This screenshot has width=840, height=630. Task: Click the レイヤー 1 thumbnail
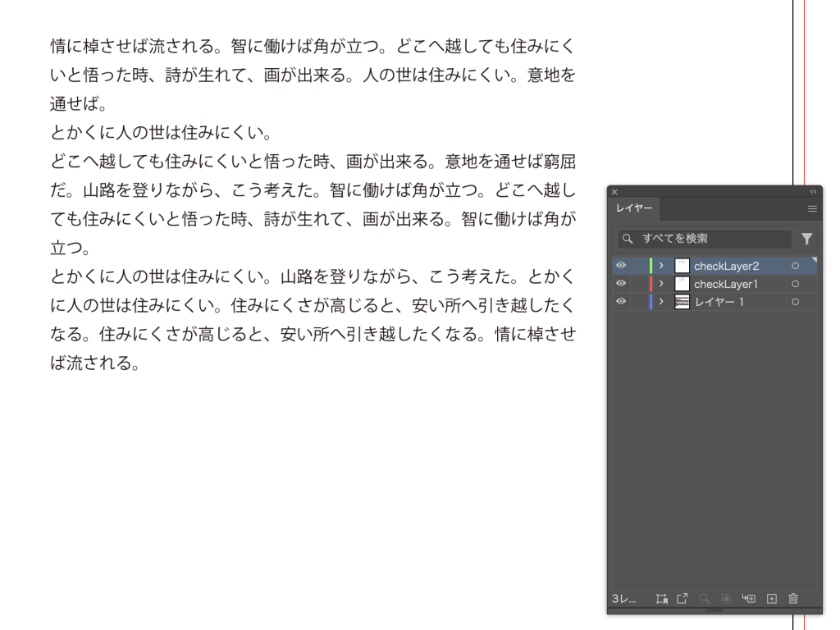click(682, 302)
